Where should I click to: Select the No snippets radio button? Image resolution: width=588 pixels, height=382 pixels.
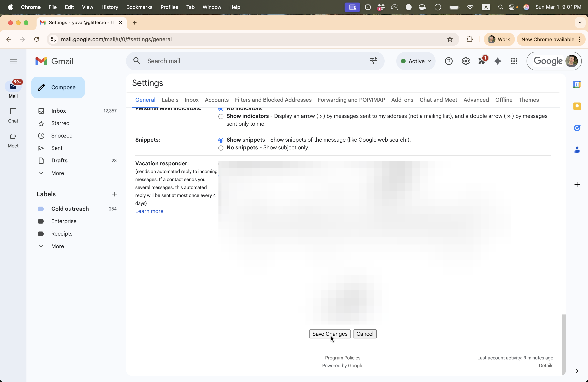pyautogui.click(x=221, y=148)
